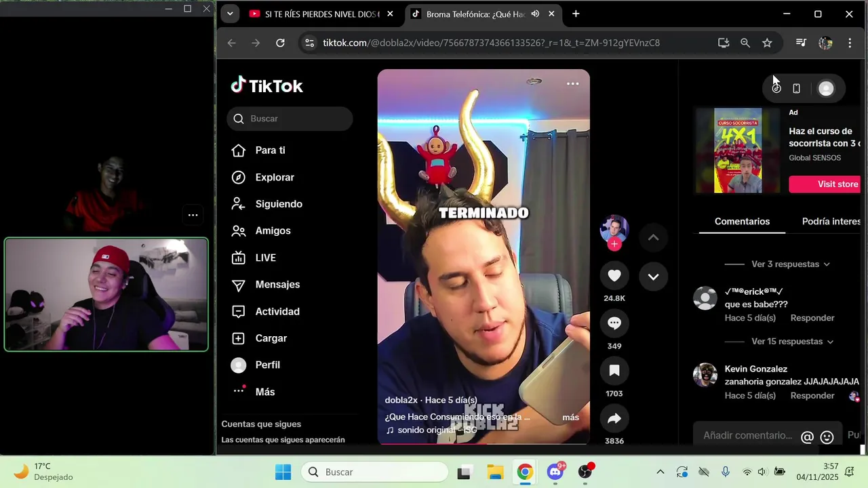
Task: Open the Actividad notifications
Action: pos(266,312)
